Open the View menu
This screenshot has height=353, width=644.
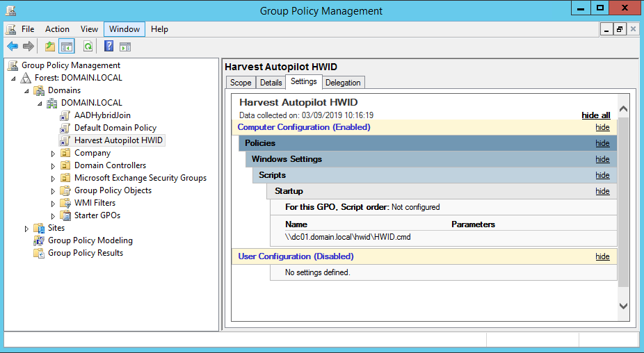click(89, 29)
